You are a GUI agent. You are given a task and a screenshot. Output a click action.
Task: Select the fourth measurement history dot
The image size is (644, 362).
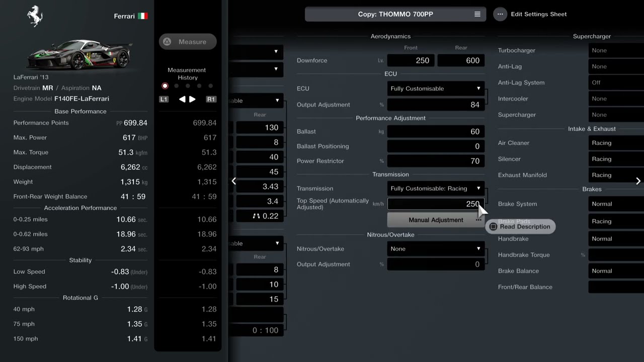[x=199, y=86]
